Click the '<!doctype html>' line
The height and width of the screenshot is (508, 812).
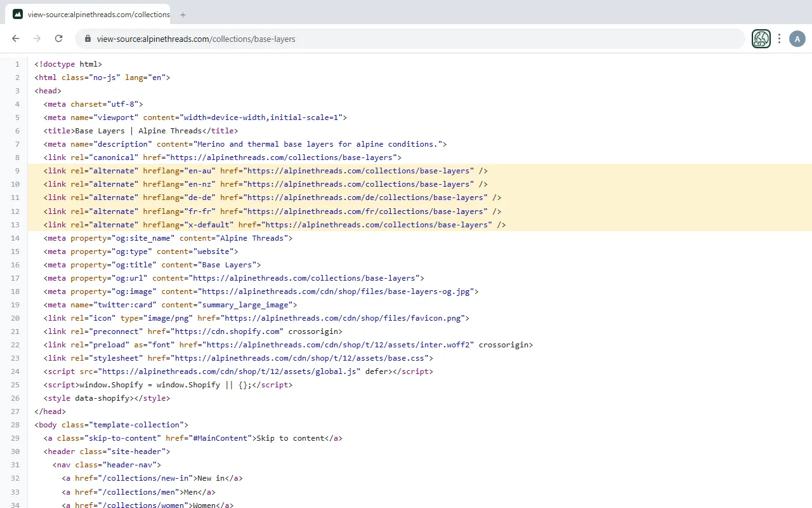coord(68,64)
